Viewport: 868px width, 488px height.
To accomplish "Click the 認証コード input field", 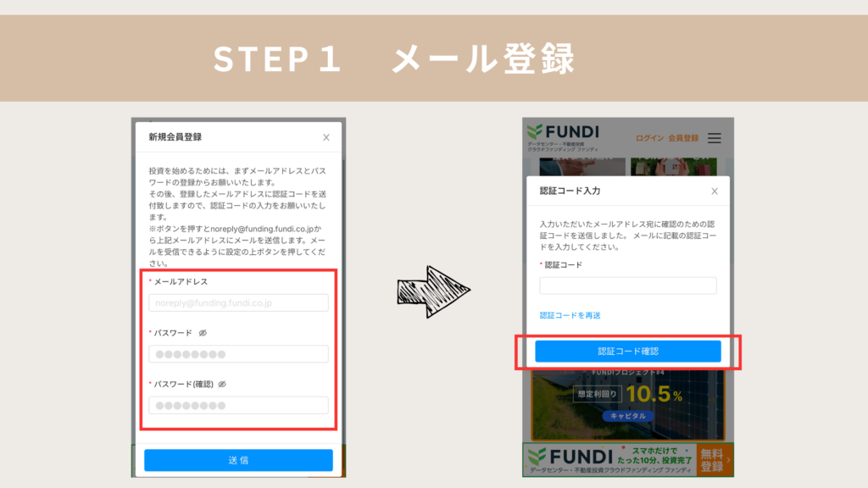I will pyautogui.click(x=628, y=286).
